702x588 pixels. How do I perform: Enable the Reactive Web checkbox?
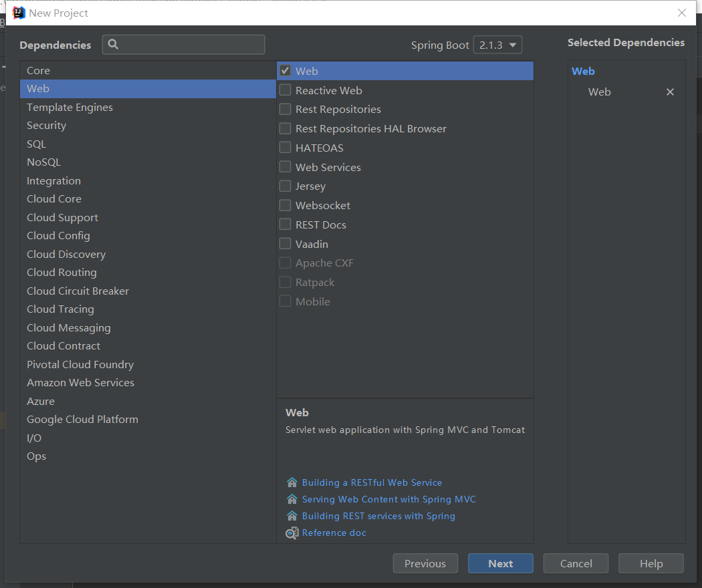coord(285,90)
